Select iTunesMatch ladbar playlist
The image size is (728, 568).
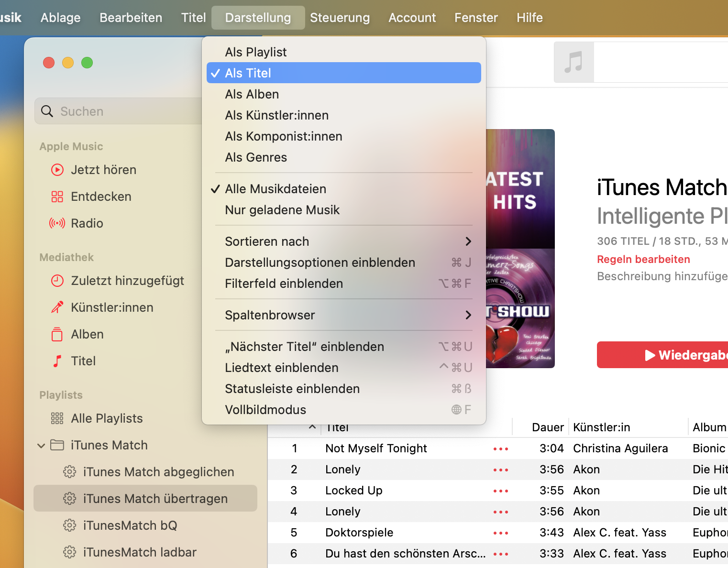point(145,552)
